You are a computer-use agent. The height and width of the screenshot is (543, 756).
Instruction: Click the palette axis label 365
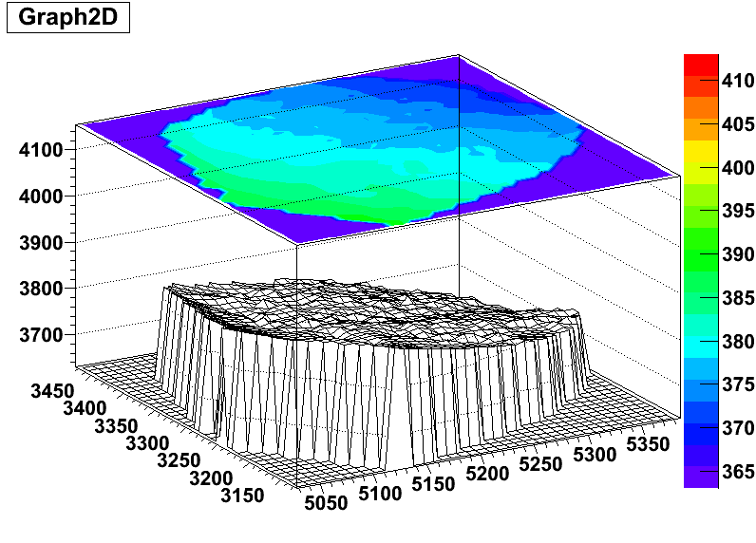(738, 471)
